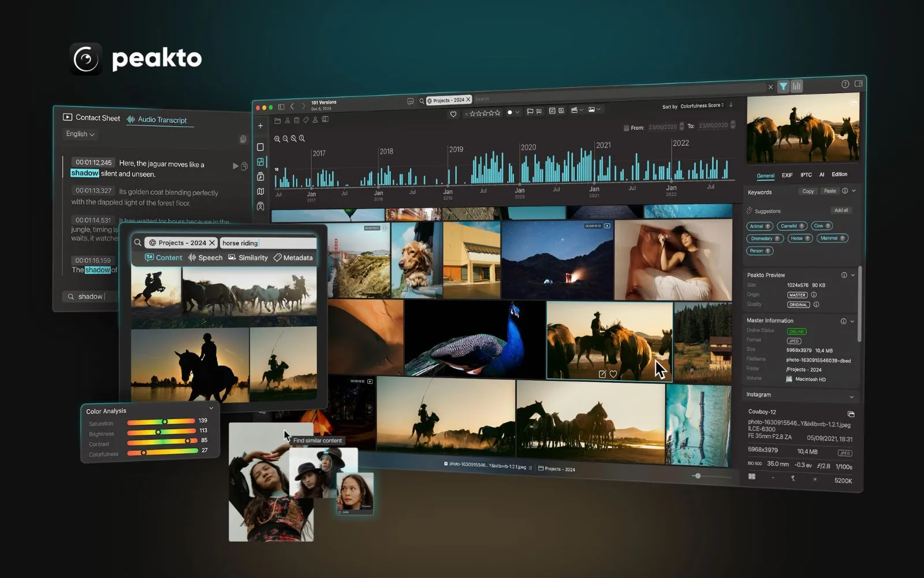This screenshot has height=578, width=924.
Task: Enable the From date range checkbox
Action: coord(627,128)
